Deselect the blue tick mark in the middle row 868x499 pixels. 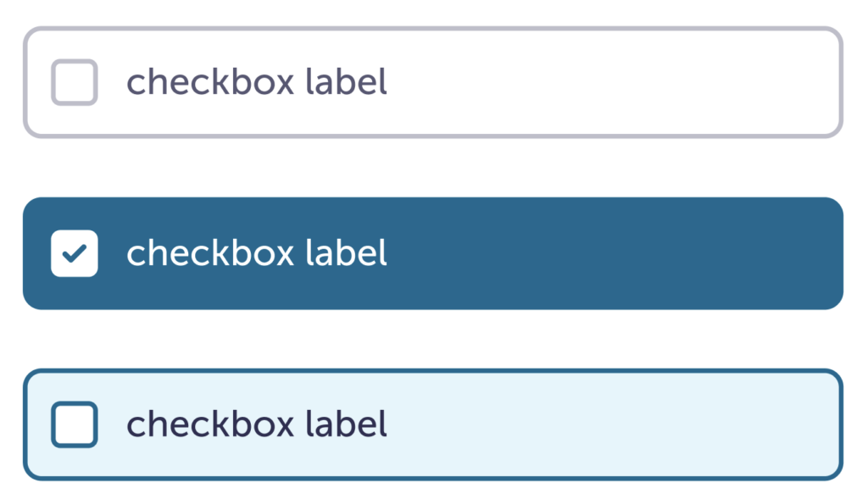(75, 253)
